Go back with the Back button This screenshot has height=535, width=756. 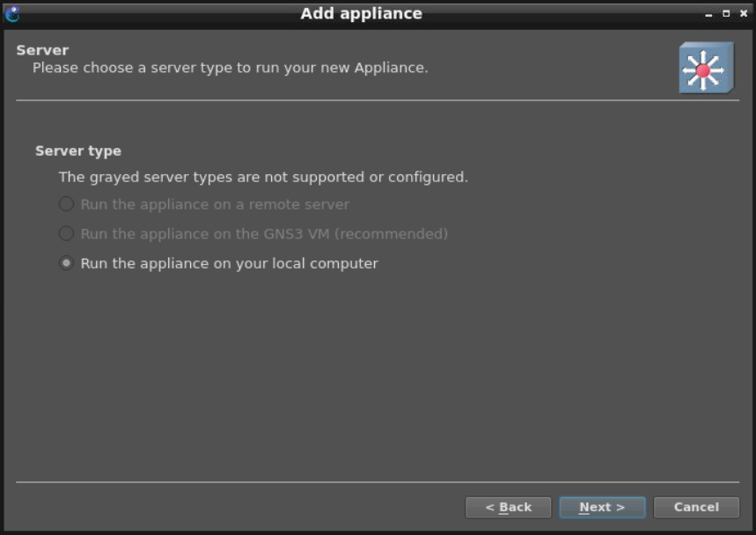click(x=508, y=507)
